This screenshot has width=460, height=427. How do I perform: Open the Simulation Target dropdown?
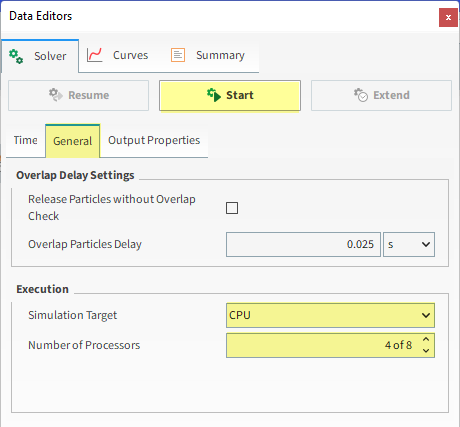point(330,315)
